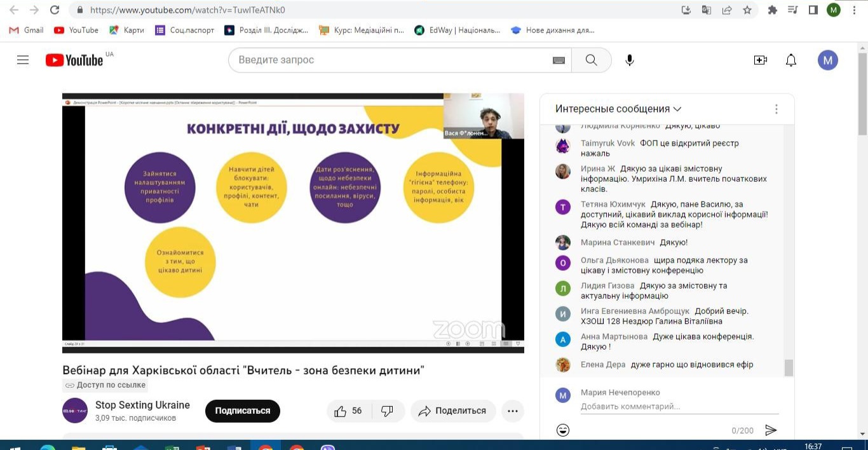The width and height of the screenshot is (868, 450).
Task: Open the Gmail bookmark
Action: click(x=27, y=30)
